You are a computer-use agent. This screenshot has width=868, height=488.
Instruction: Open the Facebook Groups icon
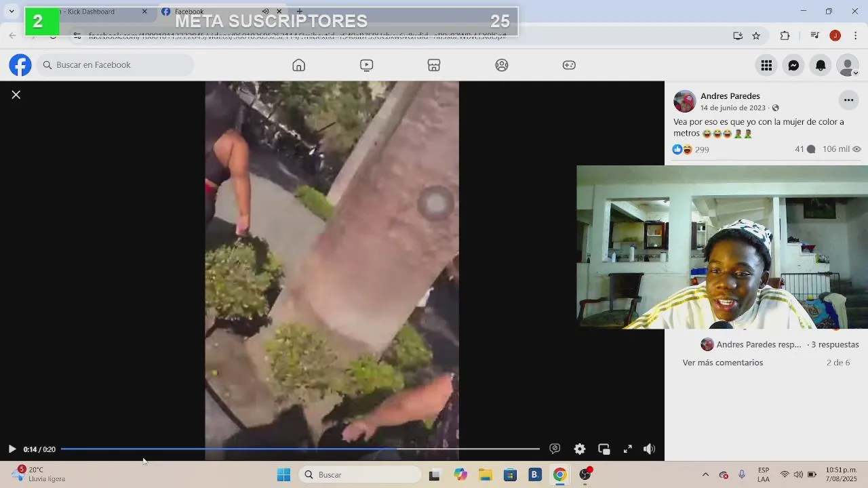(502, 65)
